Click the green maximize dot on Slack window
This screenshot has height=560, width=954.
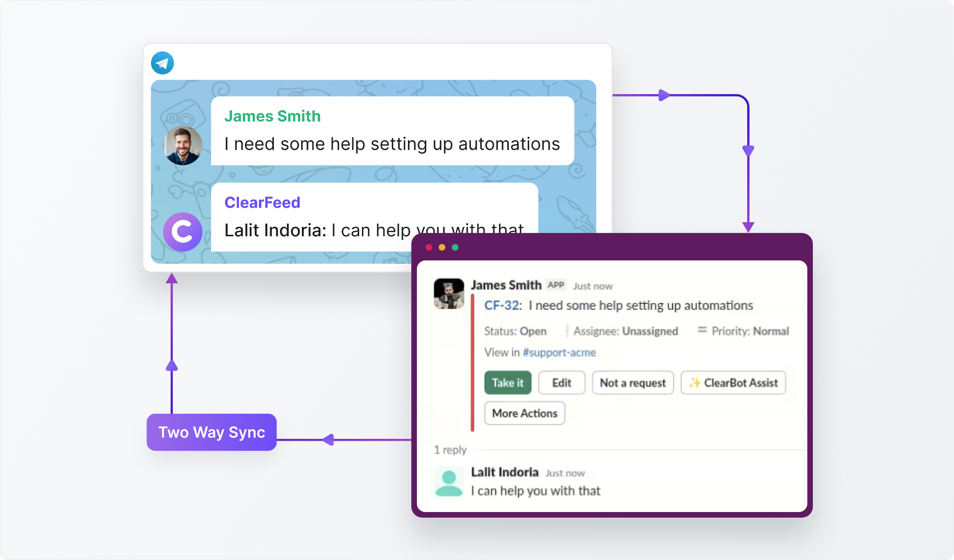tap(455, 247)
